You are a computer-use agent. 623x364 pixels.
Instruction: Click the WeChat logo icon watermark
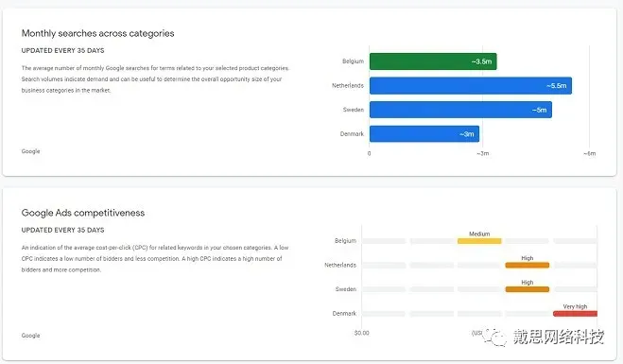click(x=494, y=337)
